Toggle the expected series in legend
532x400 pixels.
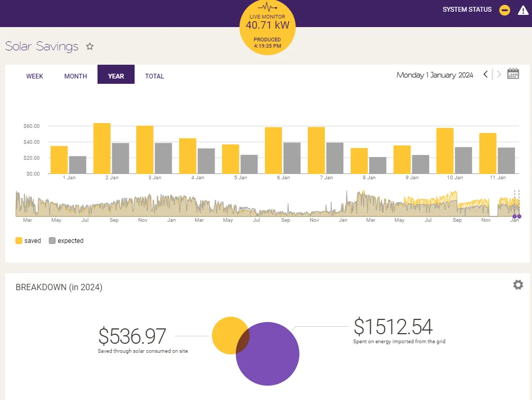click(66, 241)
